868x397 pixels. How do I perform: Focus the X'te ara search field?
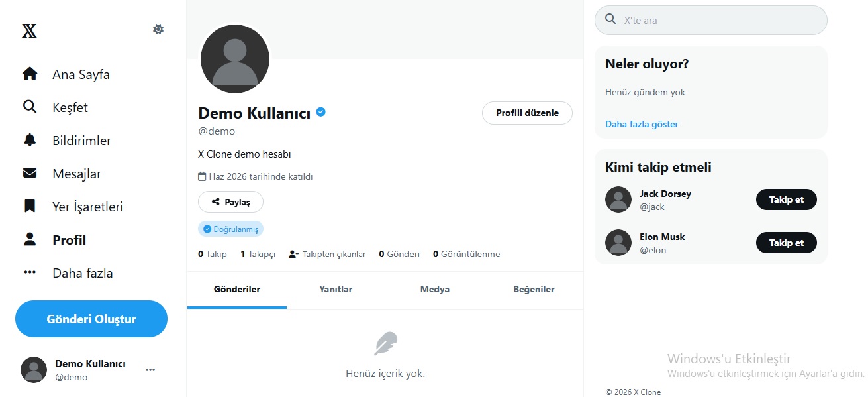(x=711, y=20)
